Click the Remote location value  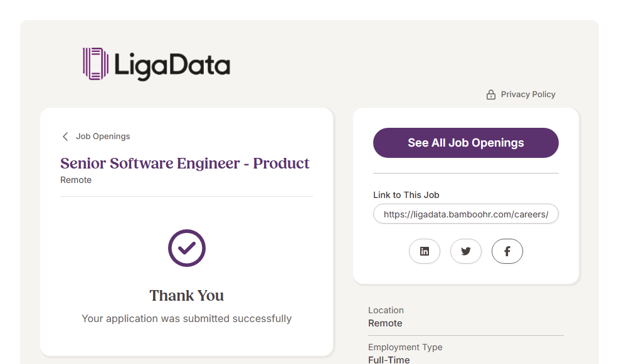tap(385, 323)
